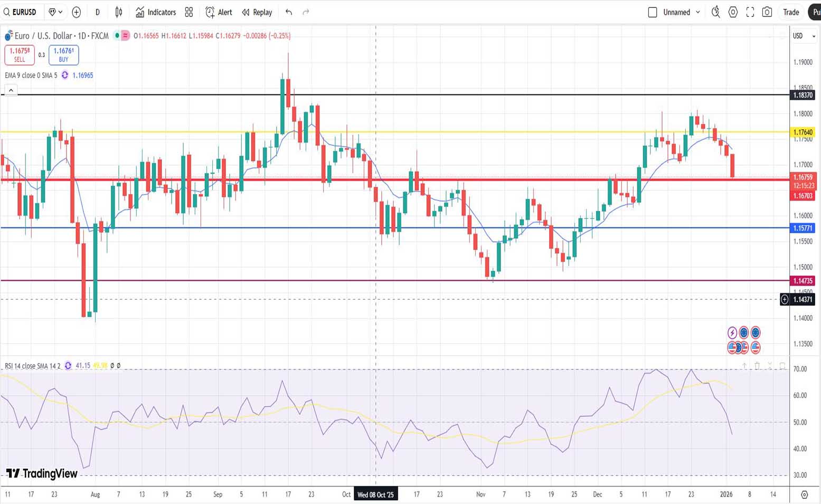Start bar Replay mode
821x504 pixels.
pyautogui.click(x=257, y=12)
